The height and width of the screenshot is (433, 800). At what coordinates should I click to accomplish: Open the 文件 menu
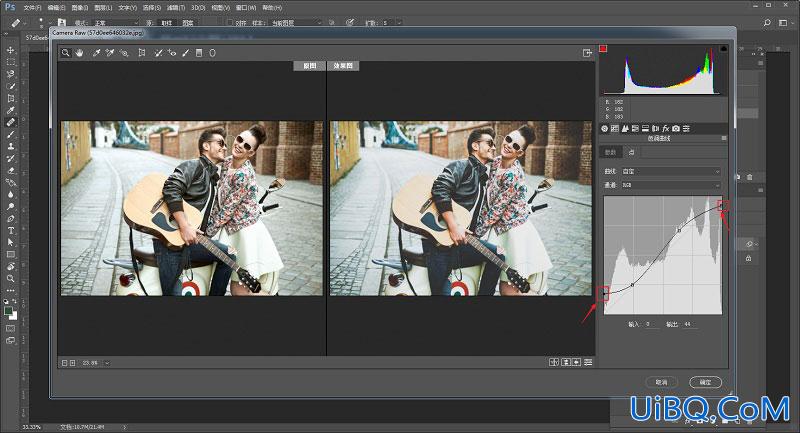coord(32,8)
